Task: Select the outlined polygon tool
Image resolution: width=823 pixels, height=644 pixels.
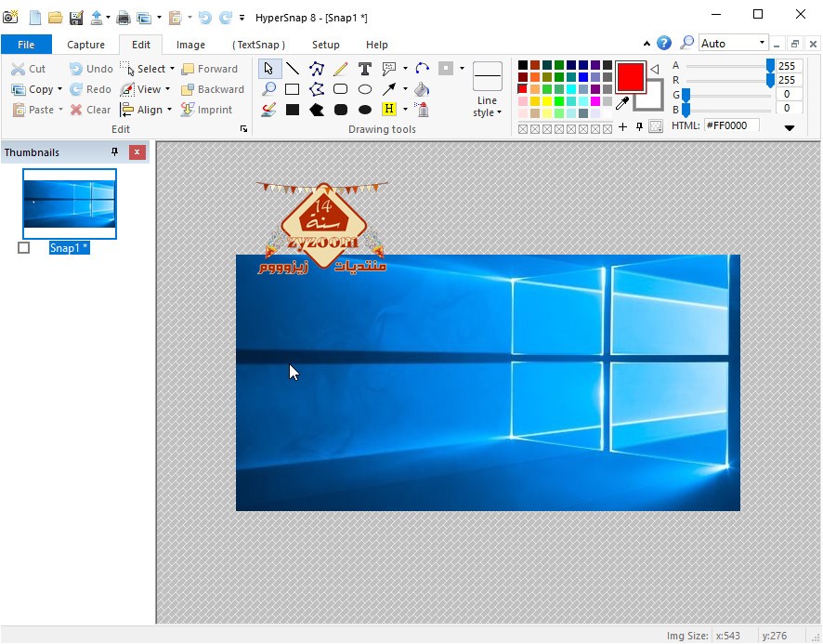Action: [x=317, y=89]
